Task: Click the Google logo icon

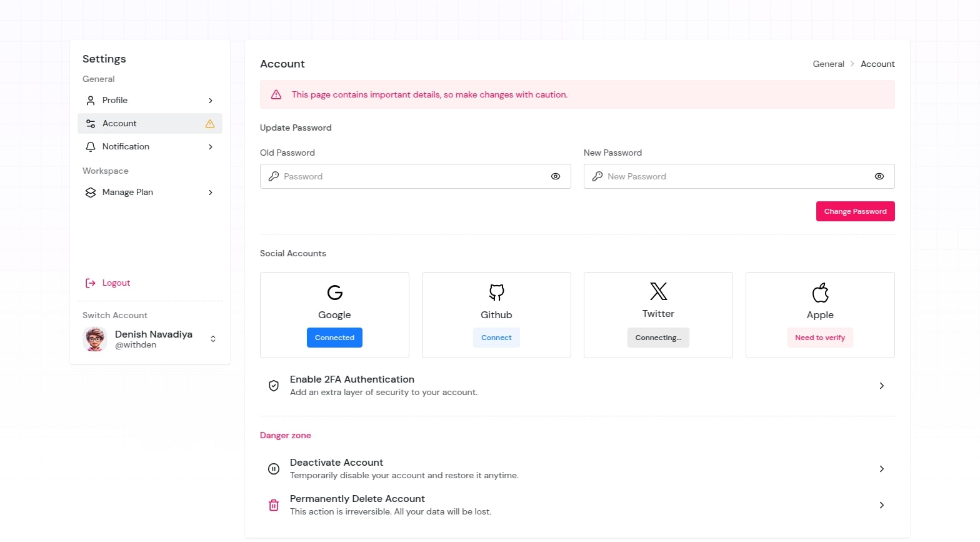Action: pyautogui.click(x=334, y=293)
